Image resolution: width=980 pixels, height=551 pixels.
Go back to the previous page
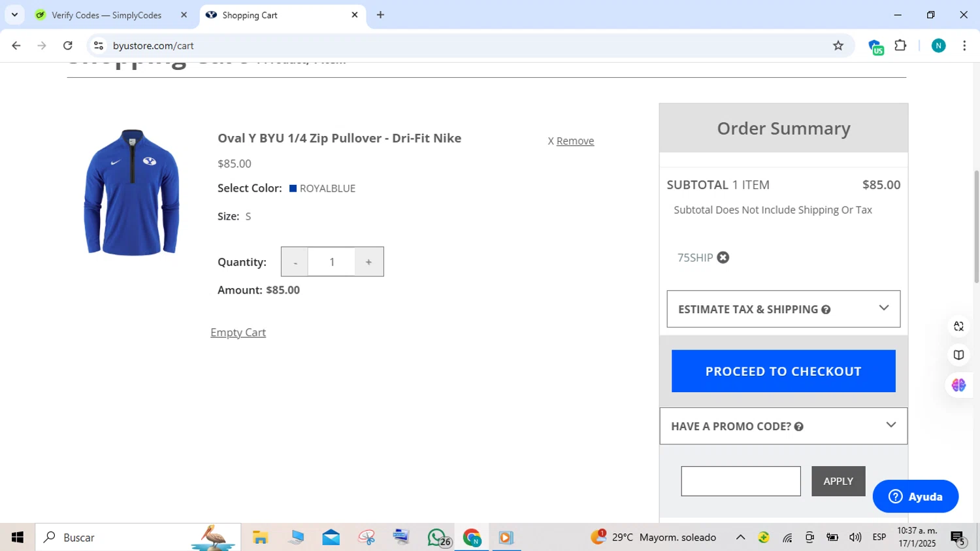coord(16,46)
